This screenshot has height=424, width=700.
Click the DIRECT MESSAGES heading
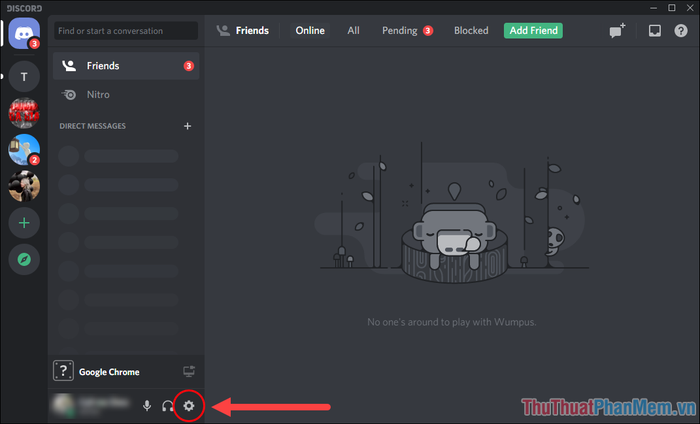[92, 126]
